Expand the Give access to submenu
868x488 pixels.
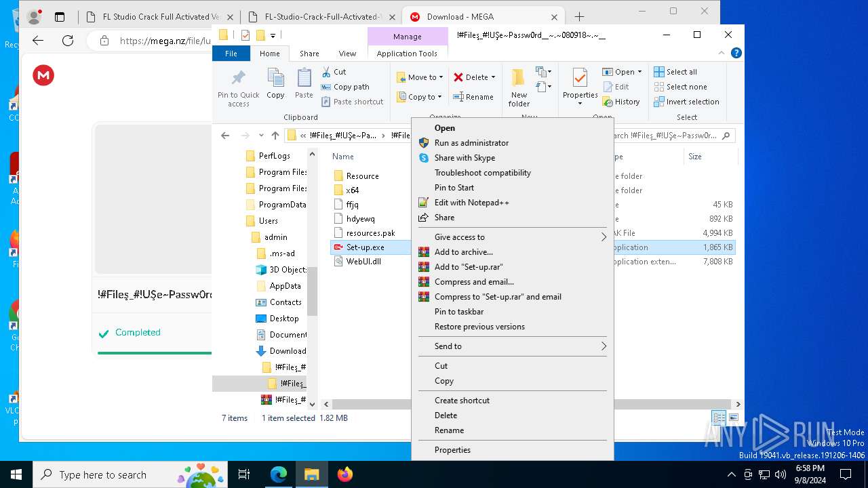click(x=512, y=237)
